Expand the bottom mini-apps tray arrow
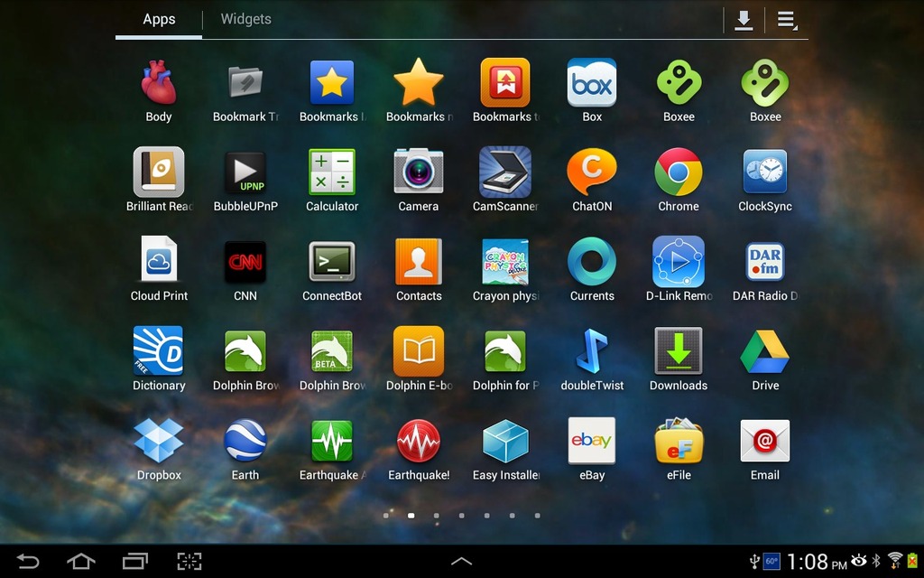 point(461,561)
